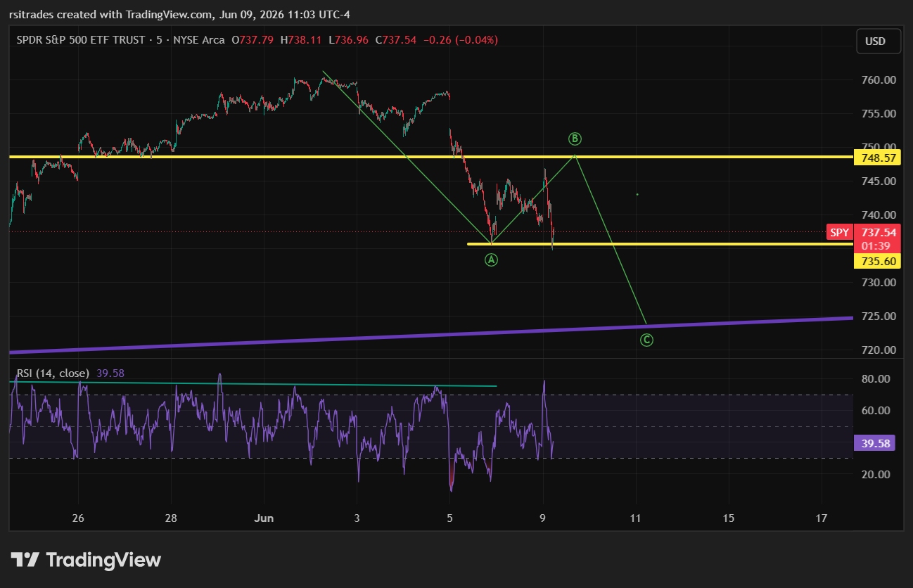913x588 pixels.
Task: Click the close value C737.54
Action: pyautogui.click(x=396, y=40)
